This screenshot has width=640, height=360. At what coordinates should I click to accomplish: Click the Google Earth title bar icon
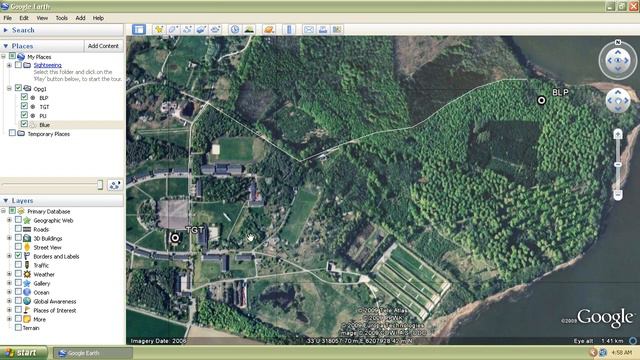click(x=4, y=6)
